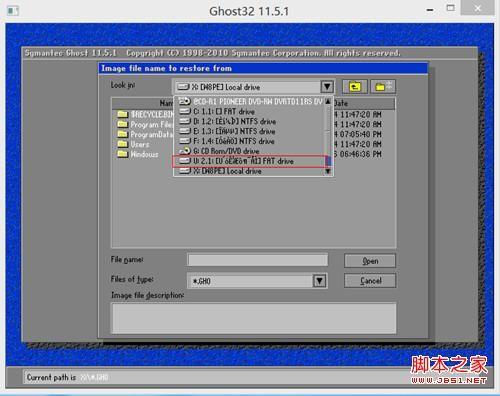Image resolution: width=500 pixels, height=396 pixels.
Task: Choose X: Local drive in the list
Action: pos(249,171)
